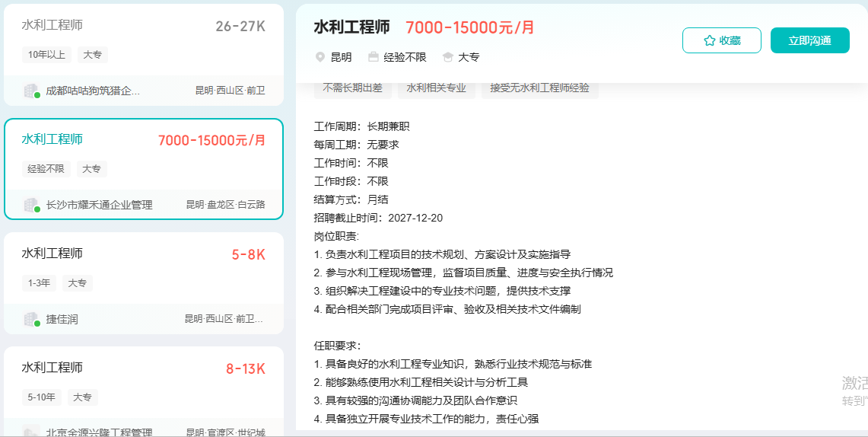The height and width of the screenshot is (437, 868).
Task: Click the 10年以上 experience tag
Action: tap(47, 55)
